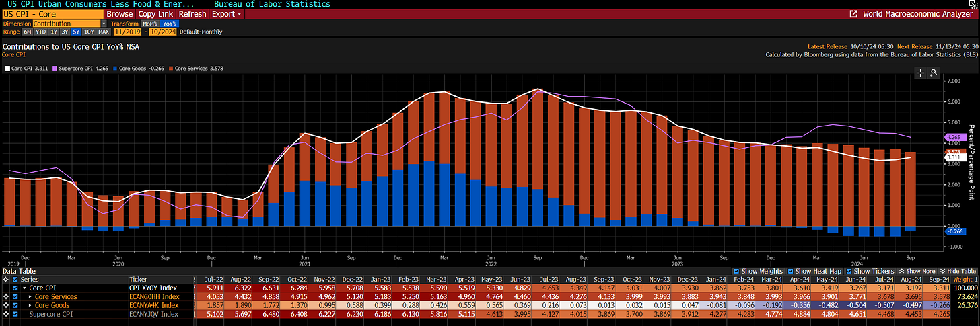Switch transform to YoY%
This screenshot has height=326, width=980.
click(170, 24)
